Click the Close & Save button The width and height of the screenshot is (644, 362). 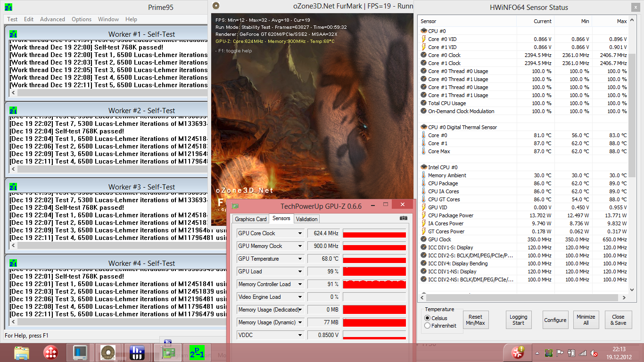tap(619, 320)
